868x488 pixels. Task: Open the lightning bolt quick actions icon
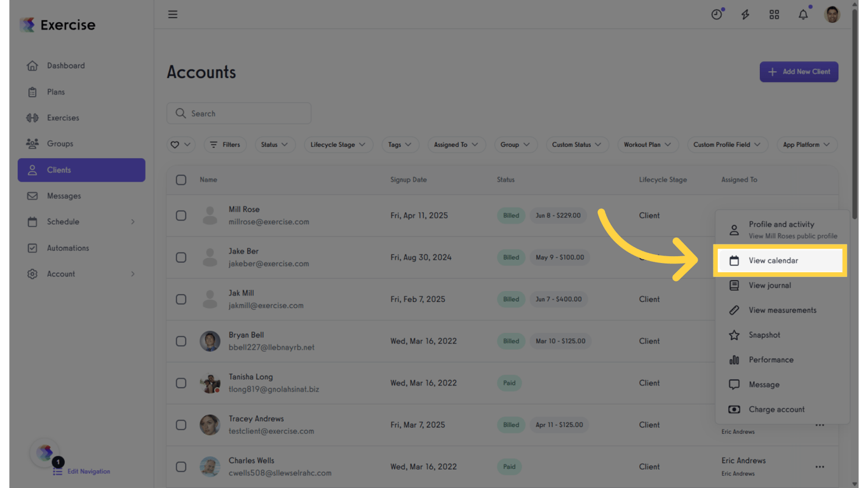coord(745,14)
